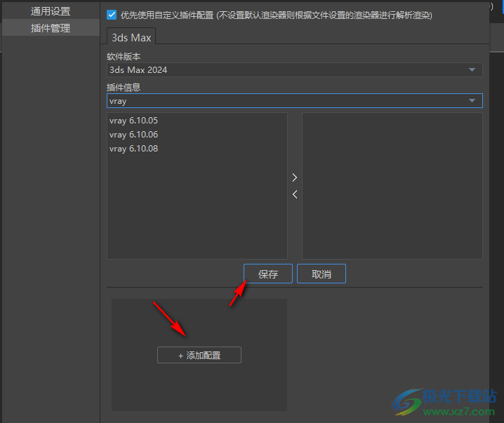Select vray 6.10.06 in the list
The height and width of the screenshot is (423, 504).
133,135
